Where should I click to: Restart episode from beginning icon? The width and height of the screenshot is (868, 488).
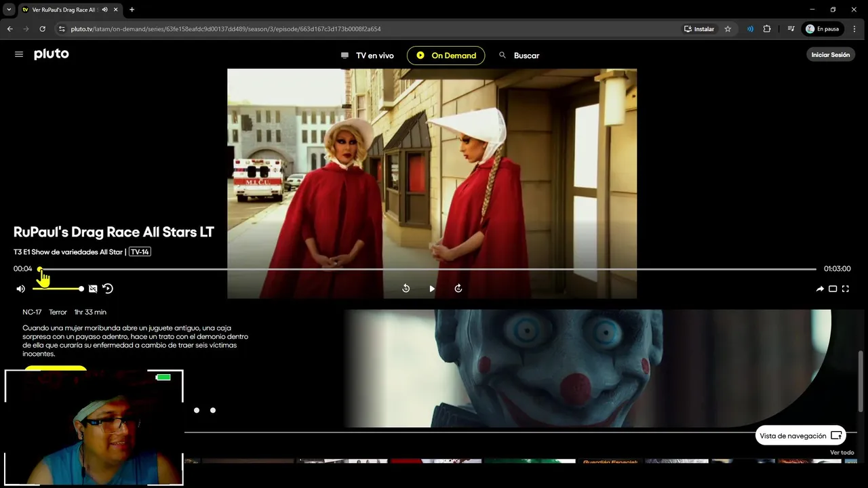(x=108, y=289)
